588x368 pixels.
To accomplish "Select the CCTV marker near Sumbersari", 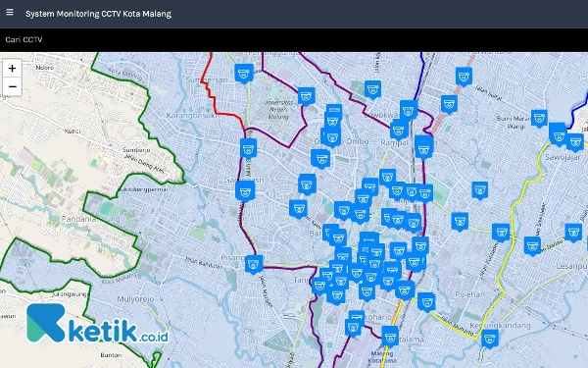I will point(244,73).
